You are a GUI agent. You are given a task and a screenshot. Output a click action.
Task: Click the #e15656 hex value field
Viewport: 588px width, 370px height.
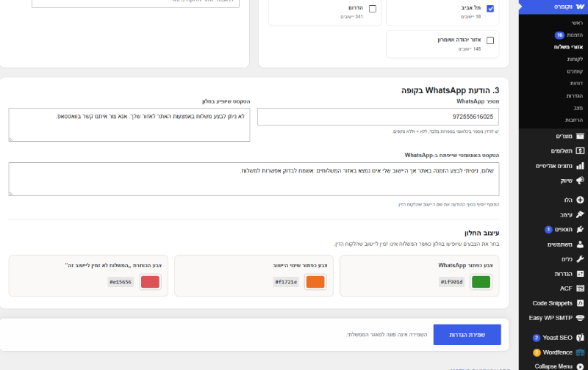tap(121, 282)
